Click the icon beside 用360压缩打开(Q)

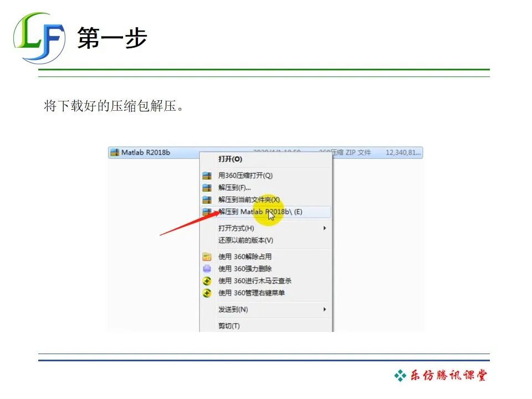(x=207, y=176)
